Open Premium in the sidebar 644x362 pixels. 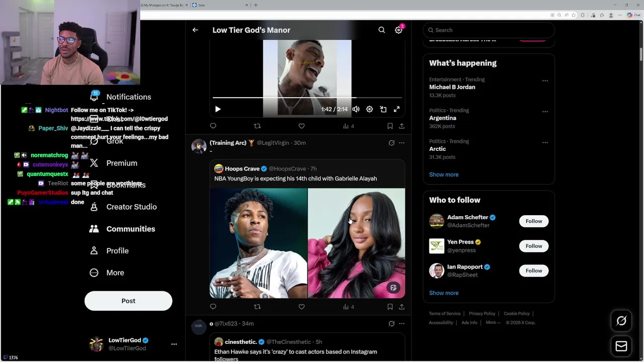pyautogui.click(x=113, y=163)
